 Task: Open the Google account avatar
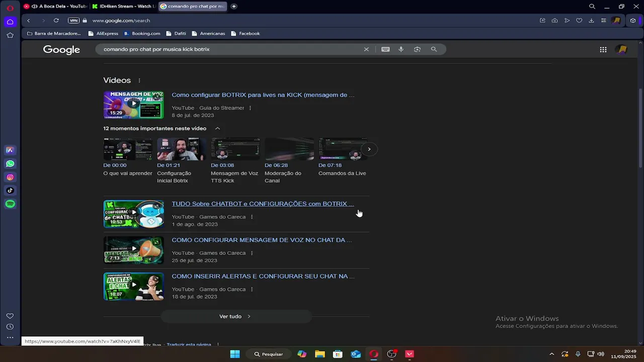tap(622, 49)
